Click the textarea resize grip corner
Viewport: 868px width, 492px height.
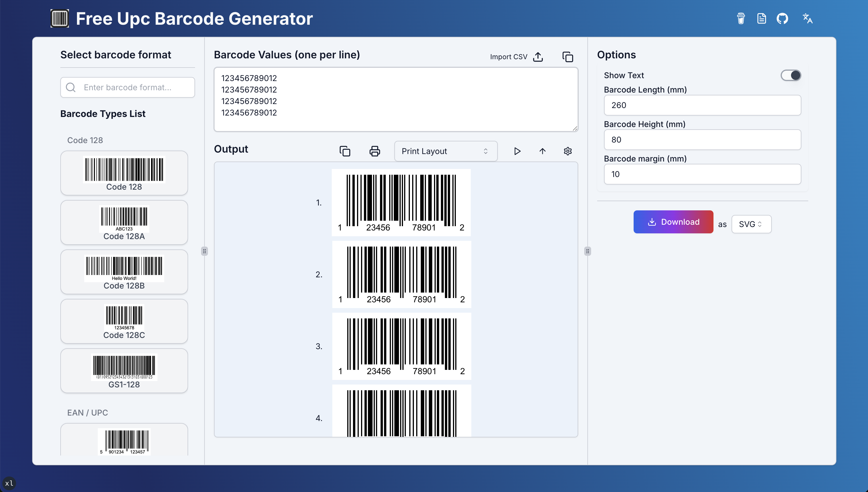point(575,128)
